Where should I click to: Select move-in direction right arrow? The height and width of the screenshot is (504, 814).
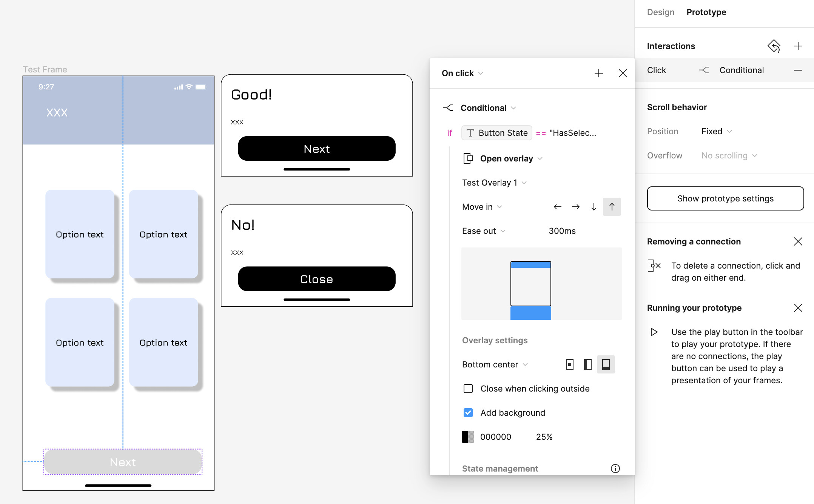pos(575,207)
